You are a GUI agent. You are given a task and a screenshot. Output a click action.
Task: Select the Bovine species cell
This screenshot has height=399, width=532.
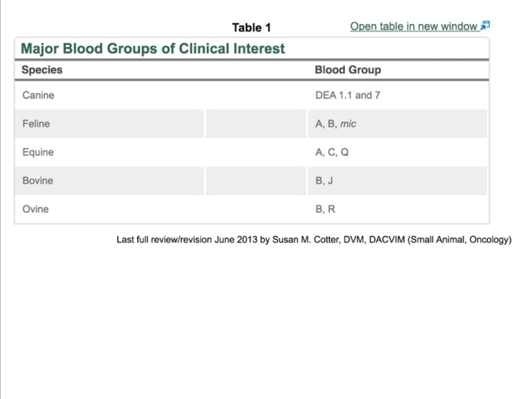click(x=38, y=181)
